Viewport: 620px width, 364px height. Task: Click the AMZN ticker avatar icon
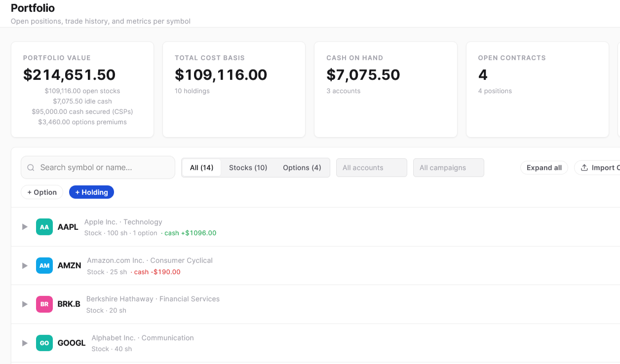(x=44, y=265)
